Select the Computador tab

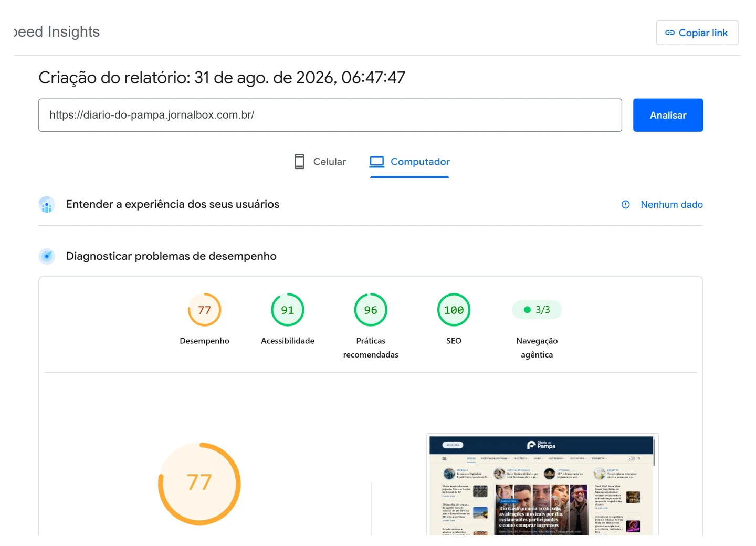409,162
